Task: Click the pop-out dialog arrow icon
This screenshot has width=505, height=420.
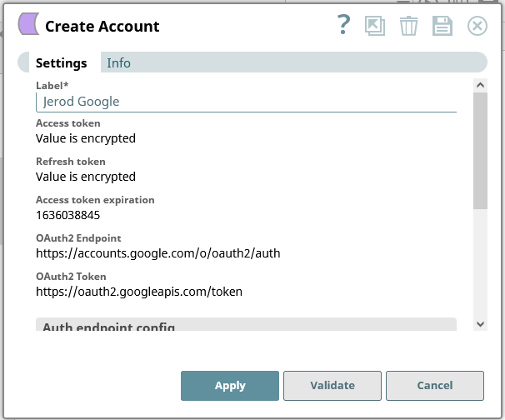Action: point(376,26)
